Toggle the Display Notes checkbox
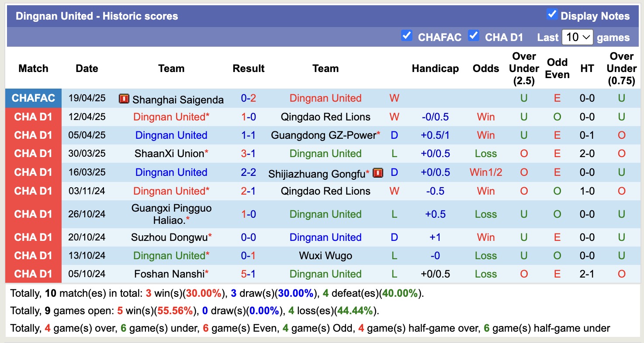Image resolution: width=644 pixels, height=343 pixels. coord(551,14)
